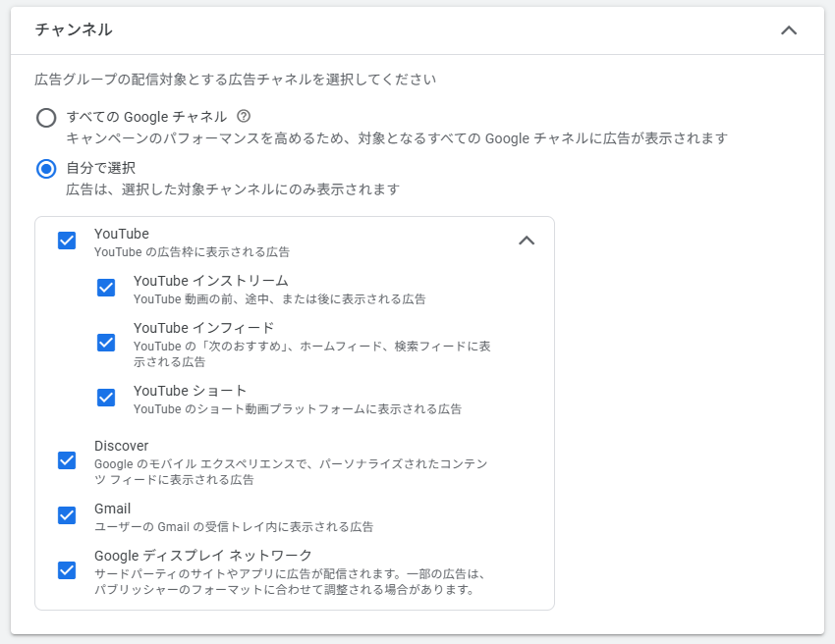Disable the Discover channel checkbox

pos(67,460)
